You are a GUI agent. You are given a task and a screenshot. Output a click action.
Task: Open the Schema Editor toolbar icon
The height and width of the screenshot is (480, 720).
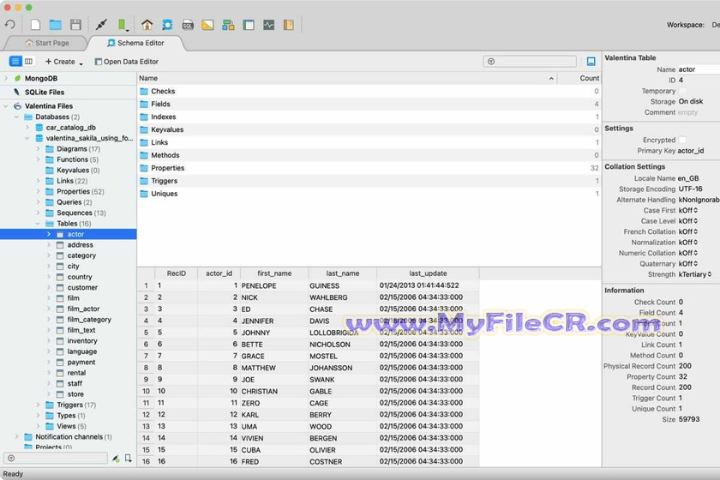[167, 24]
